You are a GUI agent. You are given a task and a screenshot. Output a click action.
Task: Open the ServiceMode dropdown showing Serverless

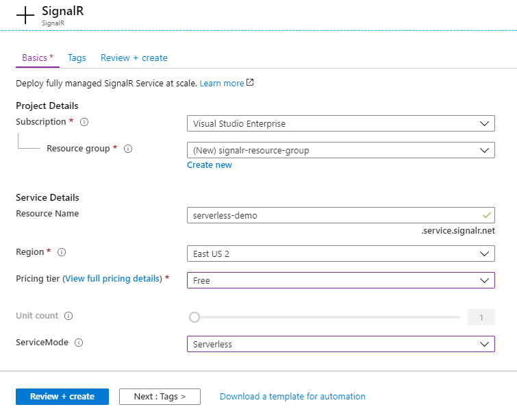[x=341, y=344]
